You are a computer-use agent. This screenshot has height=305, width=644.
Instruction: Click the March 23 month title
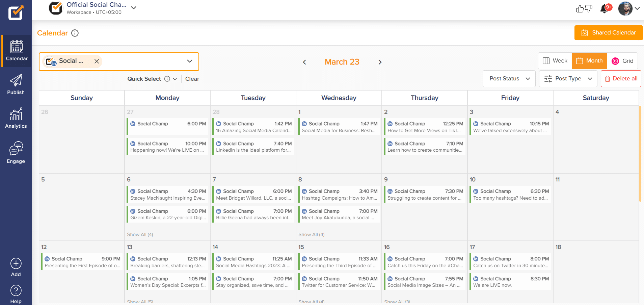pos(342,62)
